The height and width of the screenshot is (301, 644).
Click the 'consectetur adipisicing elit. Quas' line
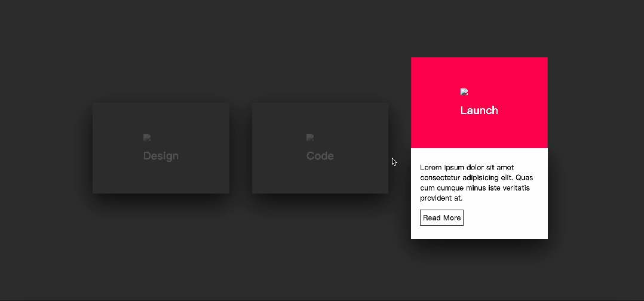(x=476, y=177)
